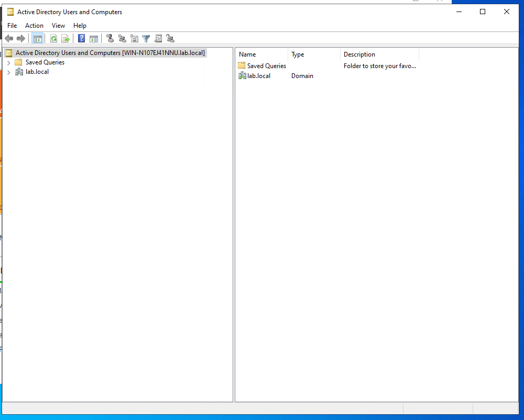Open the View menu
This screenshot has width=524, height=420.
(x=58, y=26)
